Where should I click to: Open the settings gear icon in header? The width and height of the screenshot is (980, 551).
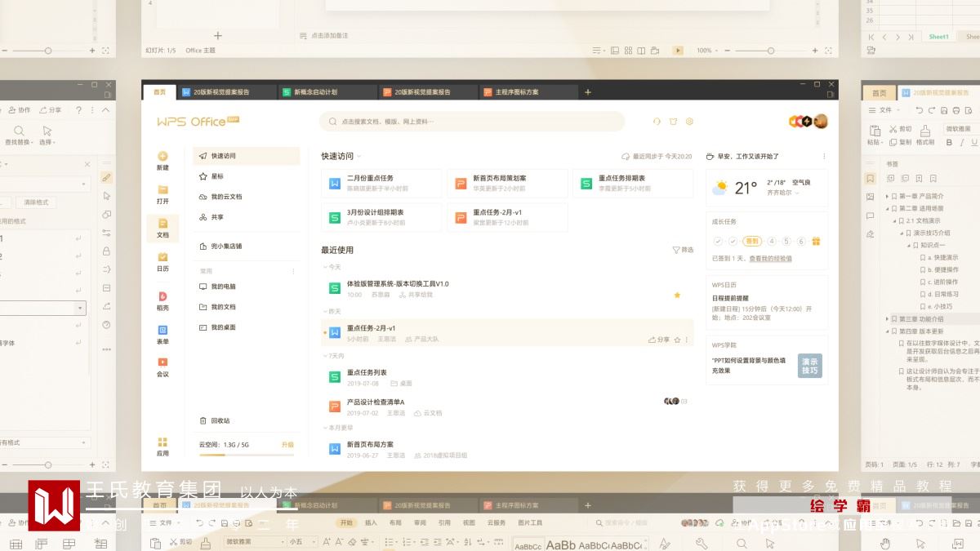click(689, 122)
